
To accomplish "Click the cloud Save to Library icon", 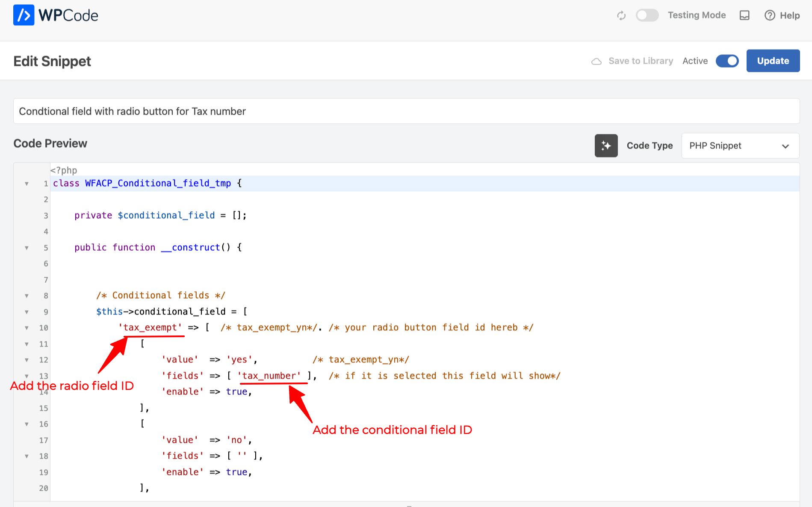I will 596,61.
